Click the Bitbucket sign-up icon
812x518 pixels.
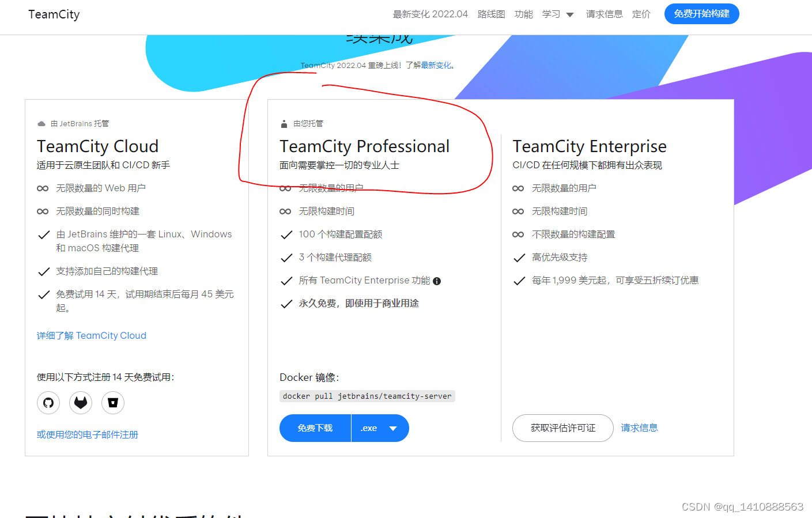pos(113,403)
